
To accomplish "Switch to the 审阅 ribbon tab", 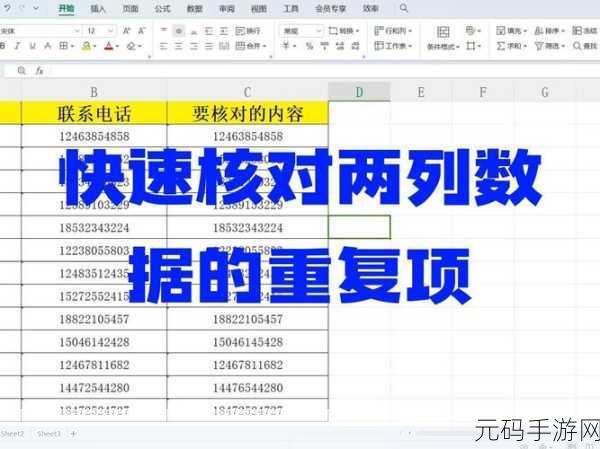I will click(227, 8).
